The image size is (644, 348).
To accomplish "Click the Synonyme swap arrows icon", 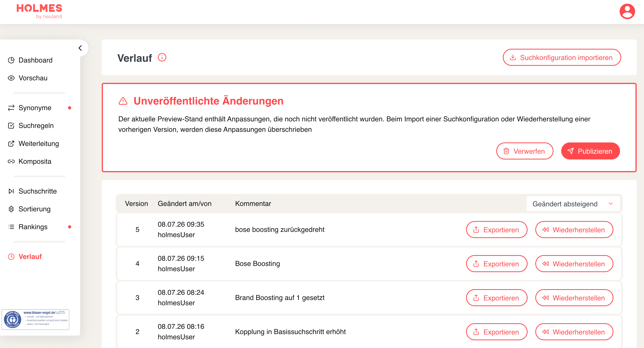I will 11,108.
